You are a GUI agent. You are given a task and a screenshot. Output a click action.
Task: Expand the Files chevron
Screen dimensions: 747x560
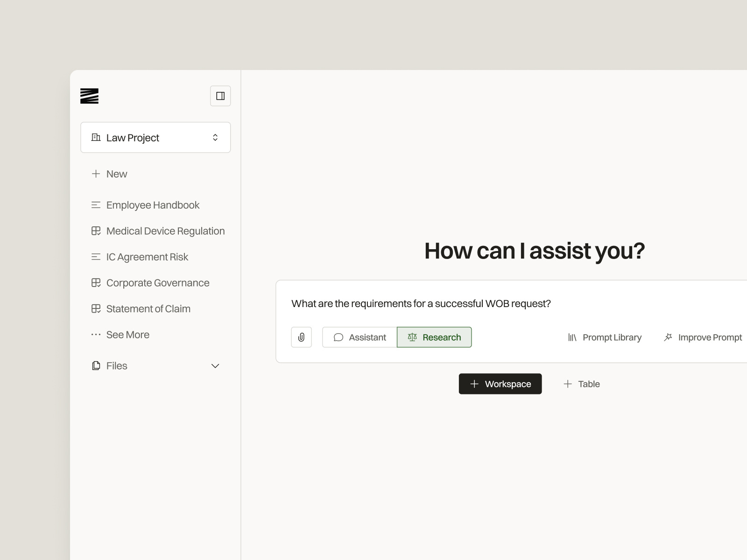pos(215,366)
